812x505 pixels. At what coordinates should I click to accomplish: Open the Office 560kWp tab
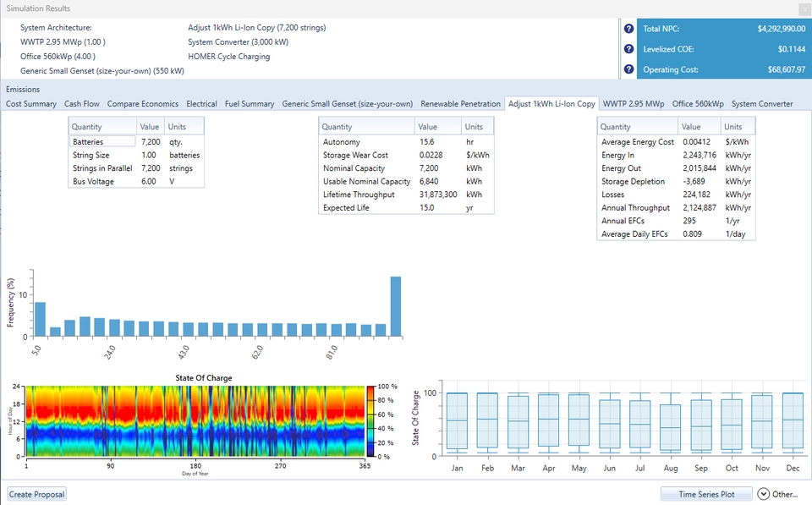click(x=698, y=104)
